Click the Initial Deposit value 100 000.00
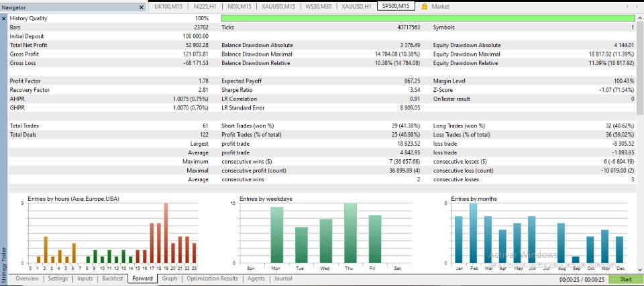 (196, 36)
